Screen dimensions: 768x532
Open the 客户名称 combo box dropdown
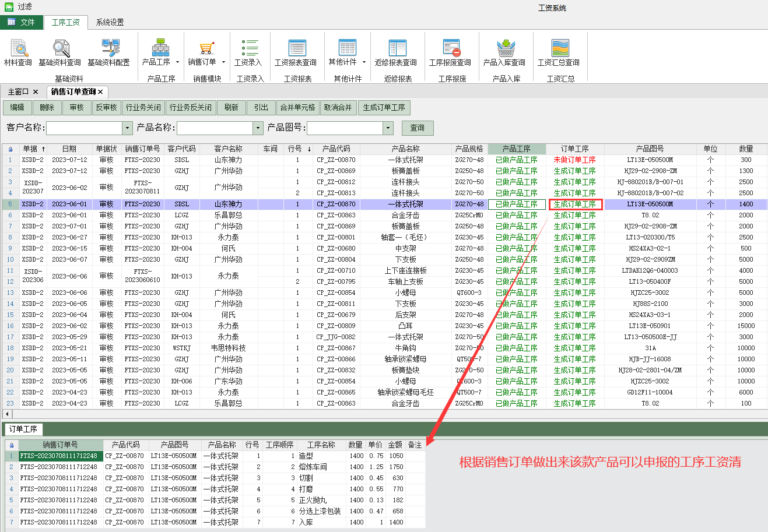[x=128, y=128]
